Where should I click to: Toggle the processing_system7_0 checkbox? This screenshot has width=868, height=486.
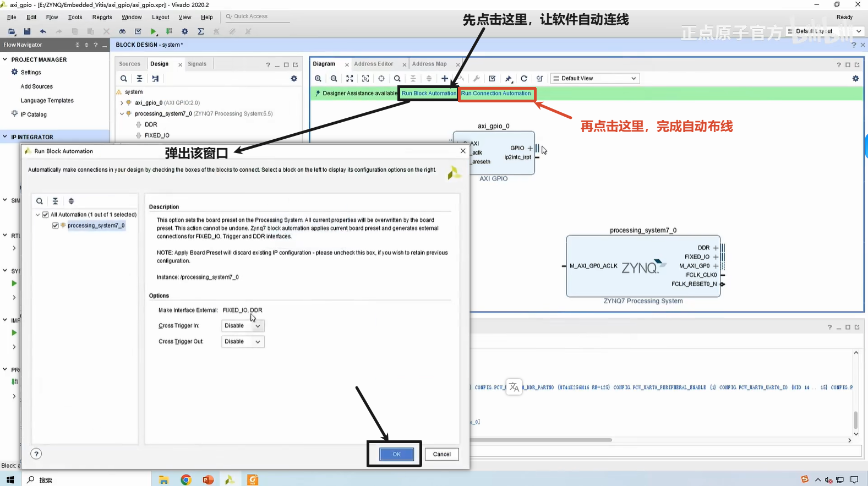coord(56,226)
